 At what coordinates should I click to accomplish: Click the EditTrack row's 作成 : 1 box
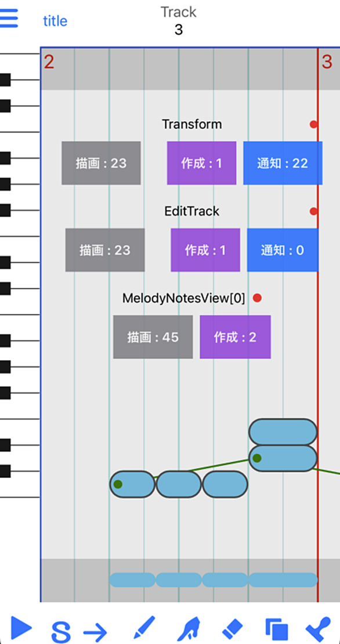pos(205,250)
